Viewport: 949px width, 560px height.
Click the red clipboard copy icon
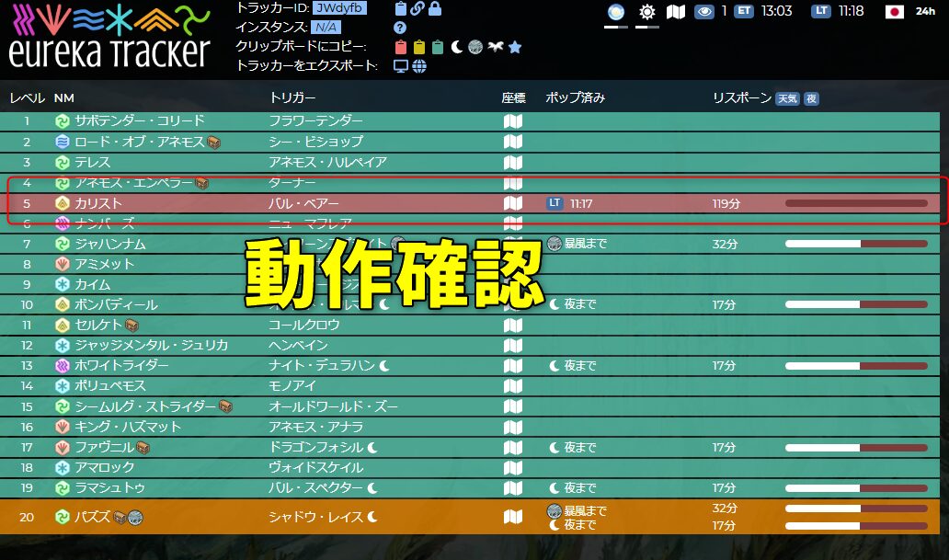(402, 47)
